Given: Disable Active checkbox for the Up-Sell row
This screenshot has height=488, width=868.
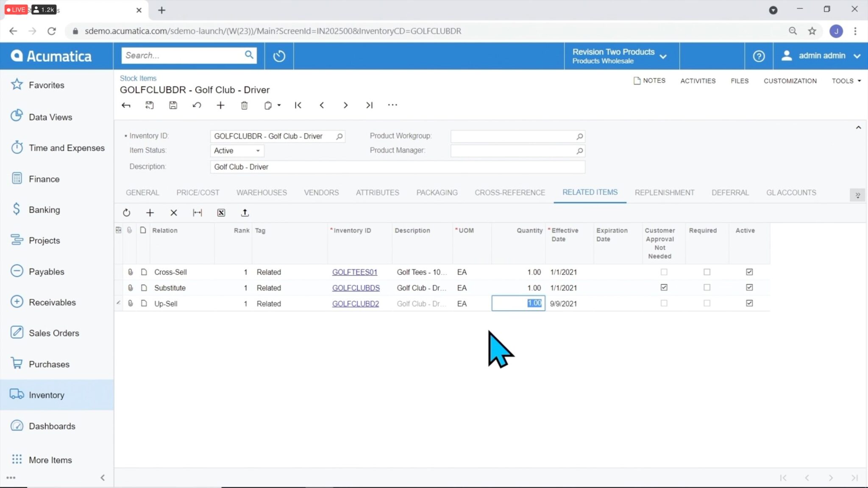Looking at the screenshot, I should (x=749, y=303).
